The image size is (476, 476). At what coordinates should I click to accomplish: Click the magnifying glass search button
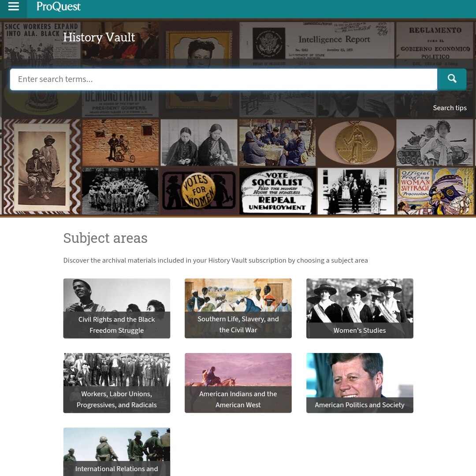coord(452,79)
